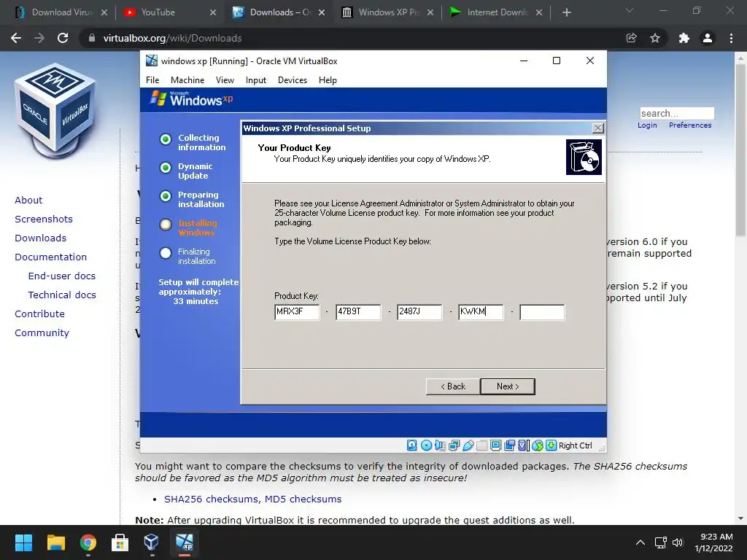Open Microsoft Store from the taskbar
This screenshot has width=747, height=560.
[120, 542]
